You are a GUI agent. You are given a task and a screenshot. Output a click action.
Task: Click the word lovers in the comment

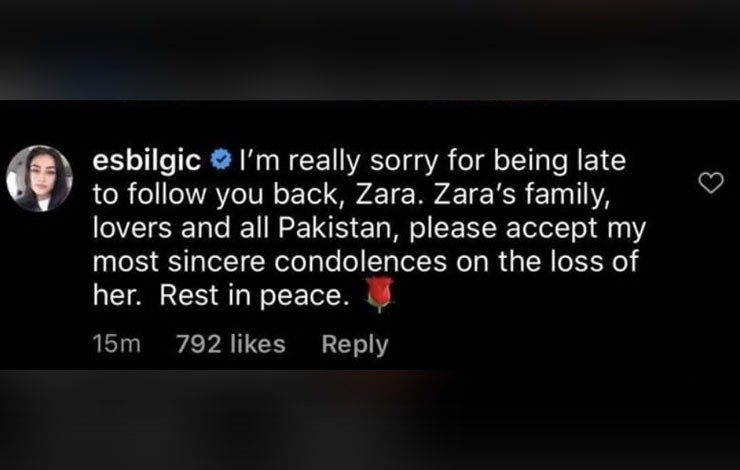[133, 228]
